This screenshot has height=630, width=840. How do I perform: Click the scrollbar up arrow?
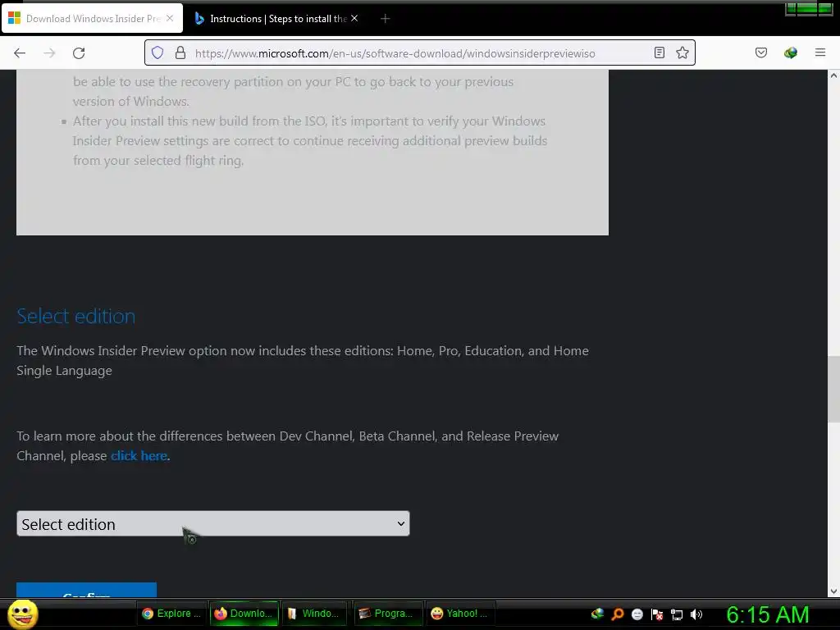(833, 75)
